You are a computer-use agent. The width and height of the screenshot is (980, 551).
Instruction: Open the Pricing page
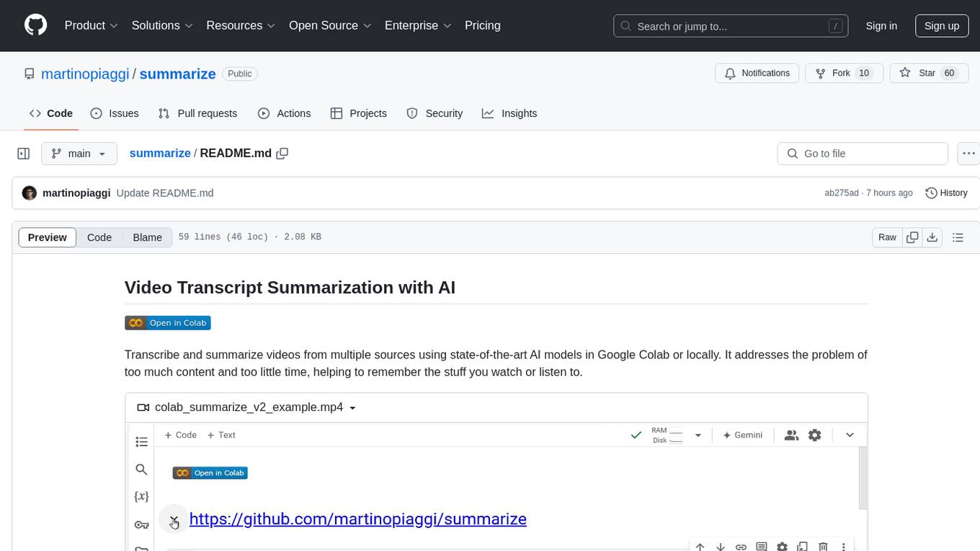(483, 25)
